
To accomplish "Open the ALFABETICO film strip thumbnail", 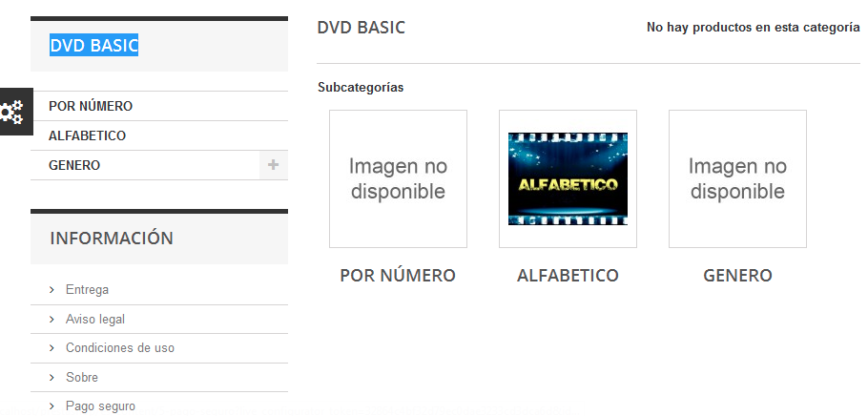I will point(568,179).
